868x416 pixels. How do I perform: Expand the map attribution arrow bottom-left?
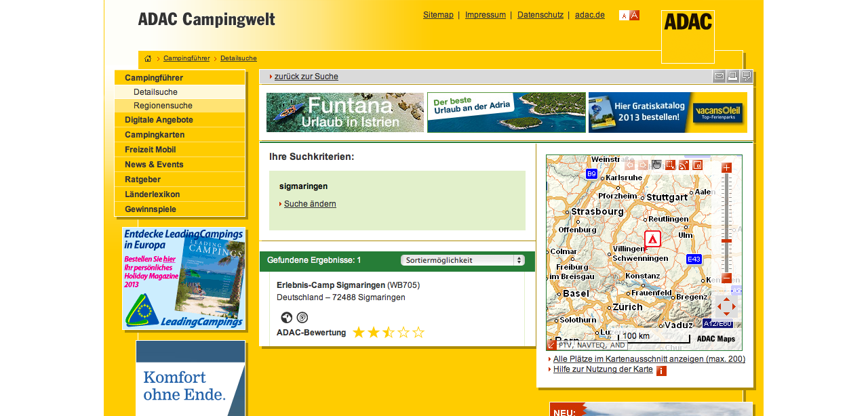pyautogui.click(x=552, y=345)
